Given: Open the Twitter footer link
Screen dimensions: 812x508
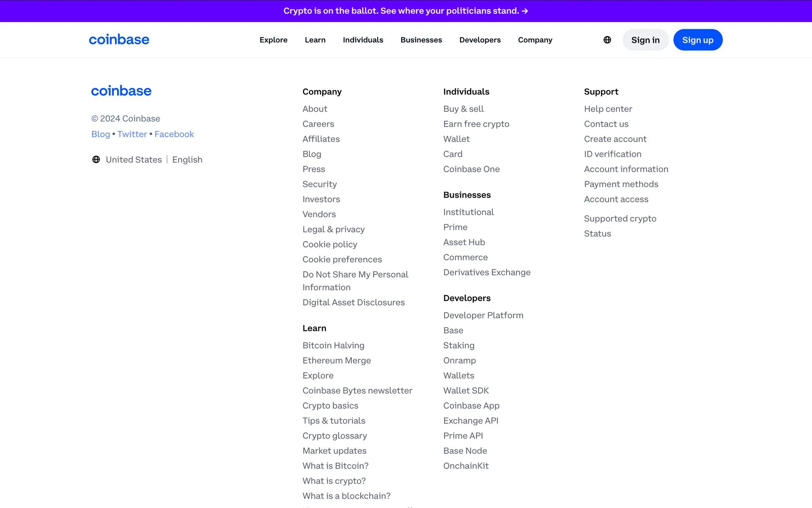Looking at the screenshot, I should pyautogui.click(x=132, y=134).
